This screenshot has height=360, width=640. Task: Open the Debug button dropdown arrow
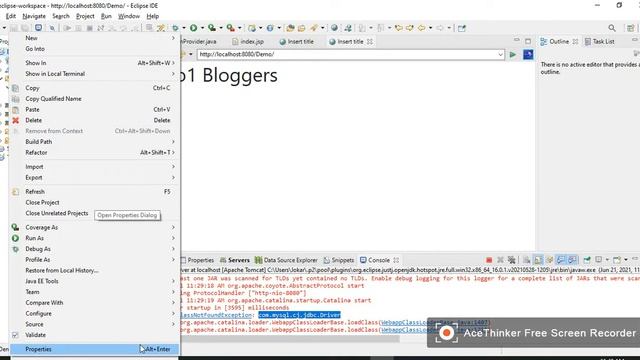pos(184,28)
